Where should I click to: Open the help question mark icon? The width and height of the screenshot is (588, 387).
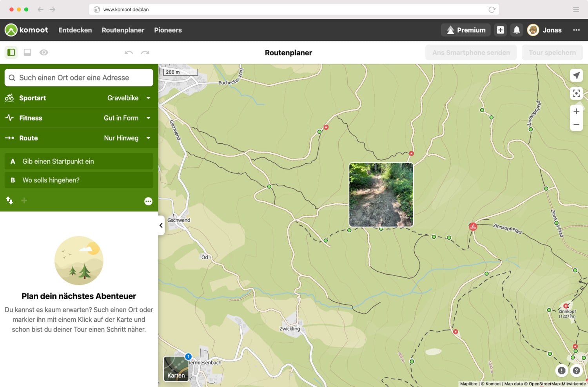click(576, 370)
